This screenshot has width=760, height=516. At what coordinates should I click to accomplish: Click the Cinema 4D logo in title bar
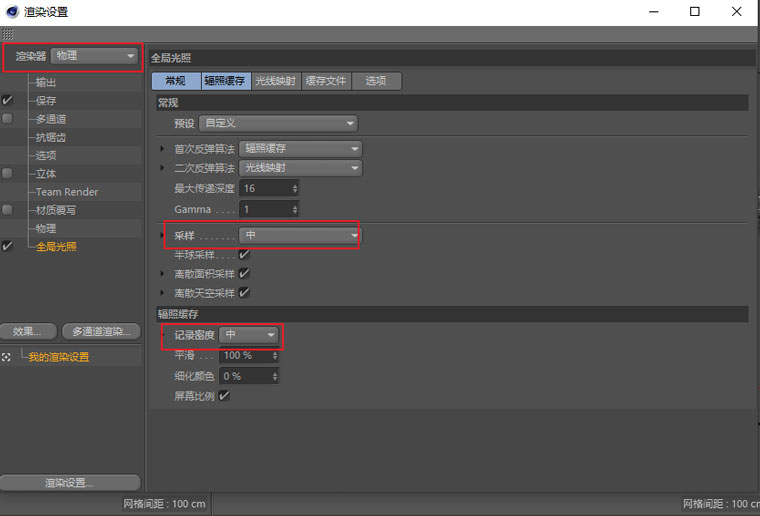12,11
